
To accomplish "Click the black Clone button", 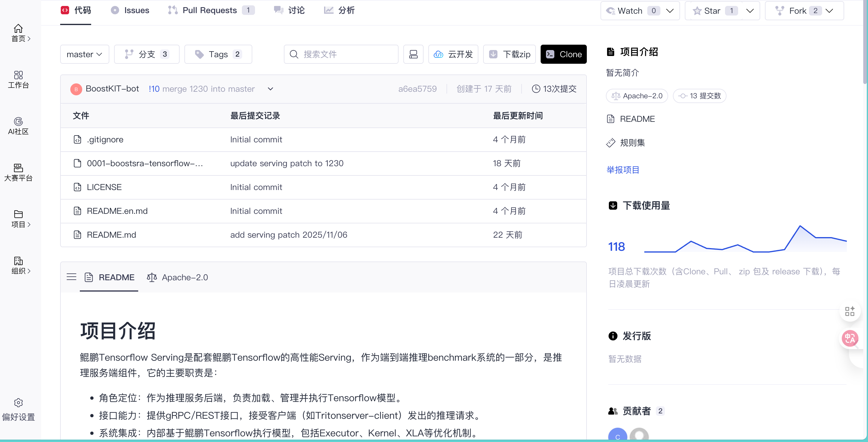I will 563,54.
